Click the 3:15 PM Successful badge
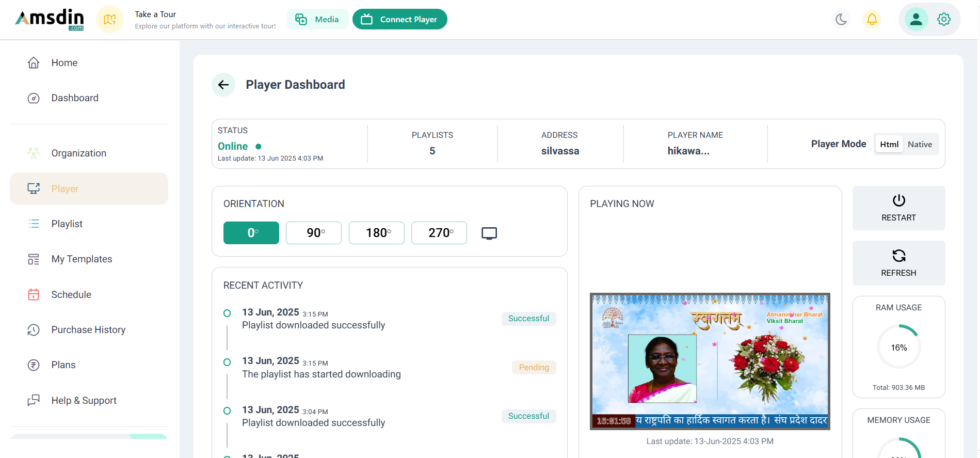The height and width of the screenshot is (458, 980). tap(528, 319)
